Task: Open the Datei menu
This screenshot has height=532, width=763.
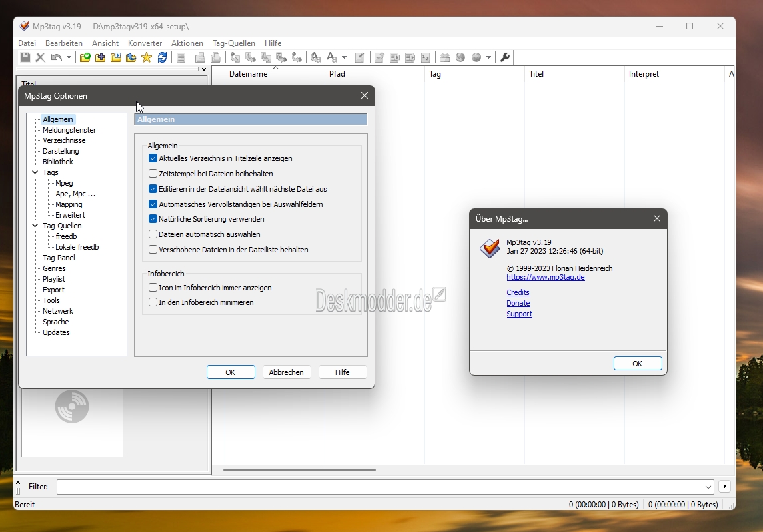Action: click(27, 43)
